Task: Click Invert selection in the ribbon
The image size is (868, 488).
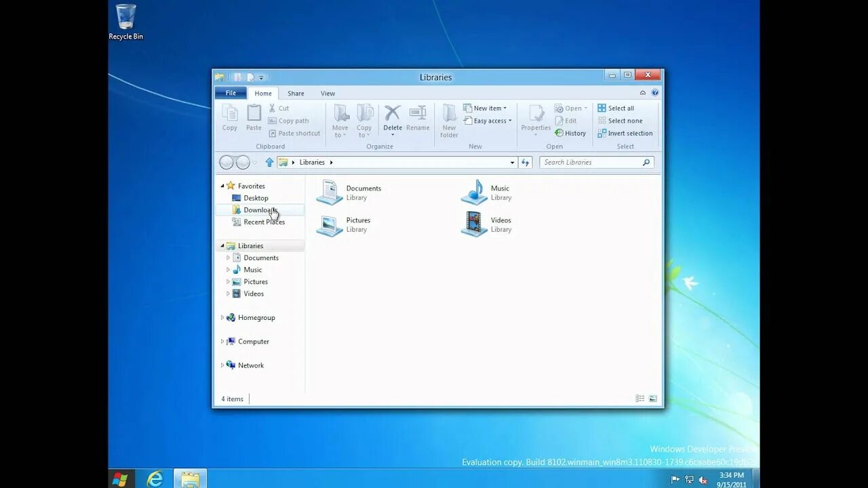Action: pyautogui.click(x=625, y=134)
